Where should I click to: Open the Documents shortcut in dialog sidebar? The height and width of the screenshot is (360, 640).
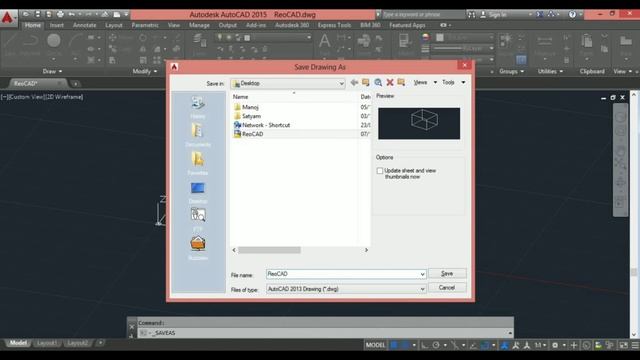coord(198,136)
